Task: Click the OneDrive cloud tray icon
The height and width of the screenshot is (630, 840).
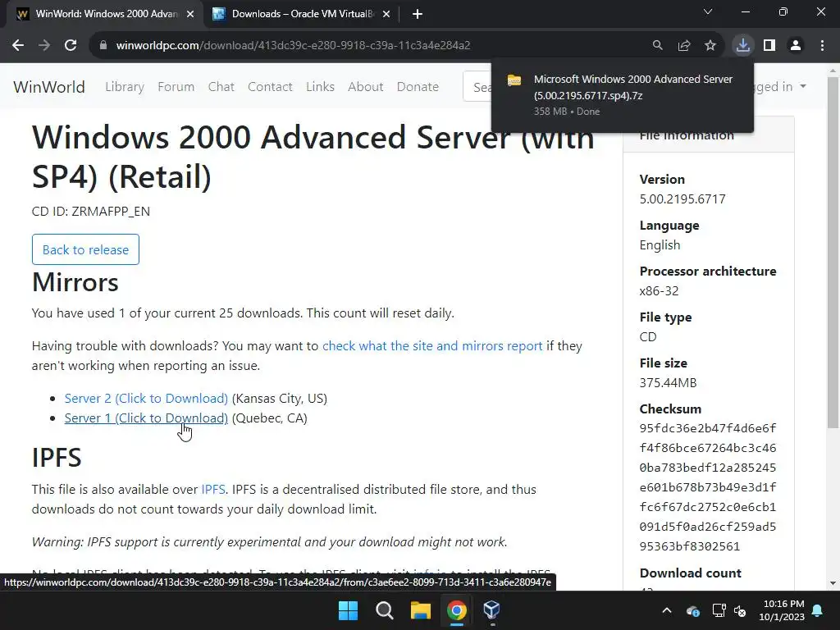Action: 692,610
